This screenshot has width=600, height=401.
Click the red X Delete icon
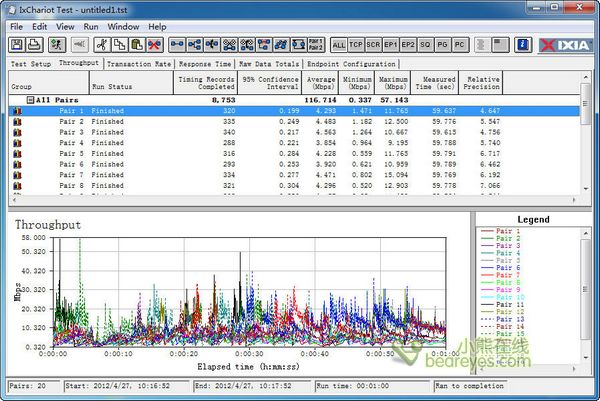[x=155, y=45]
